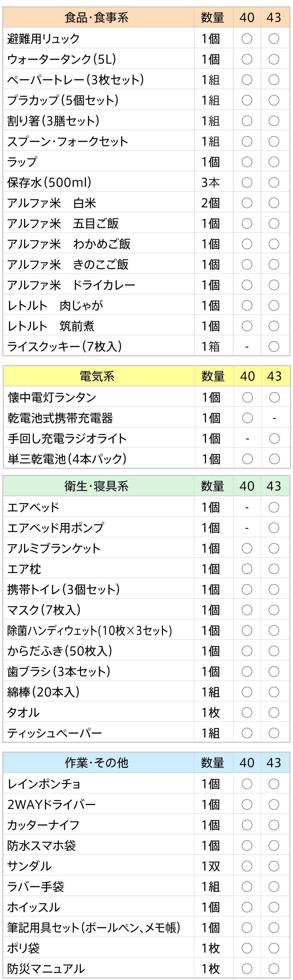This screenshot has height=980, width=293.
Task: Select the 40 circle for 防災マニュアル
Action: point(247,968)
